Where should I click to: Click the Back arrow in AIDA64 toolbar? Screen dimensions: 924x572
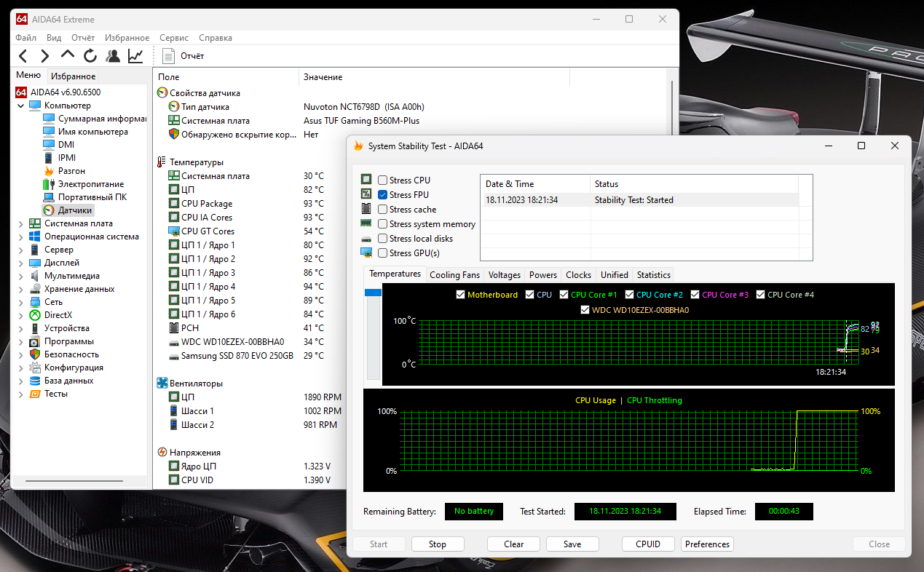tap(23, 56)
